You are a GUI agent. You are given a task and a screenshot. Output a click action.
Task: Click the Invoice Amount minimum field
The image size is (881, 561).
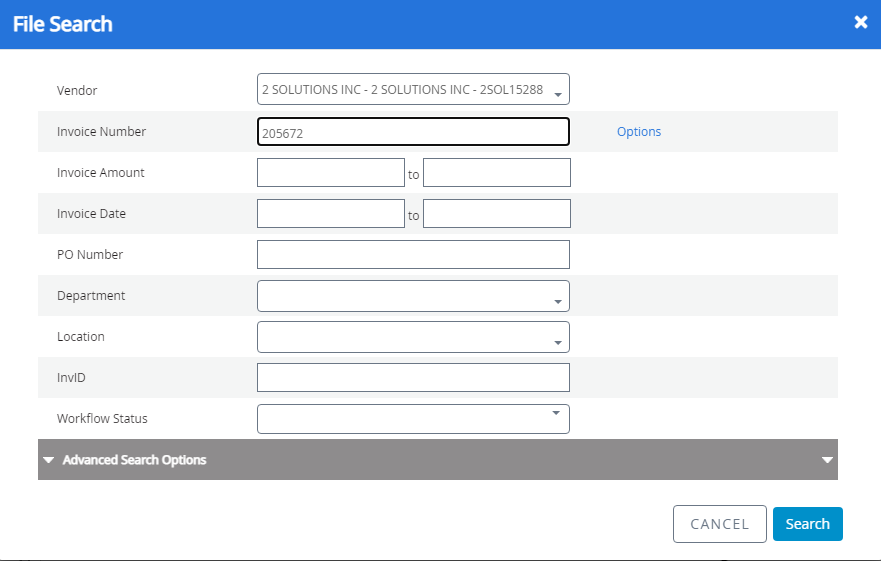pos(330,173)
